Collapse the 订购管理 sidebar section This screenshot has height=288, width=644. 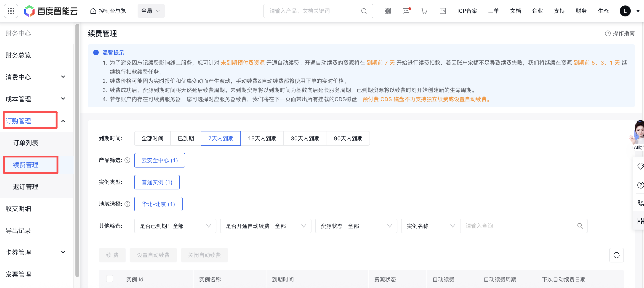pos(63,121)
